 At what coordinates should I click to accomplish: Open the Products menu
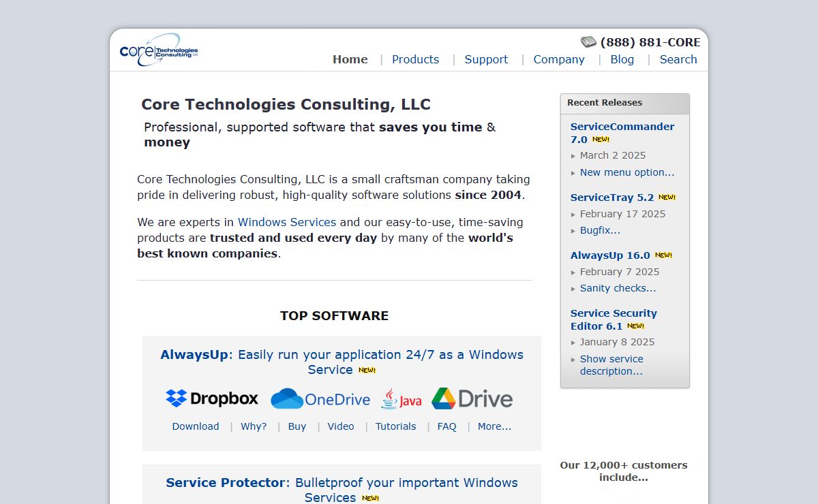pyautogui.click(x=415, y=59)
